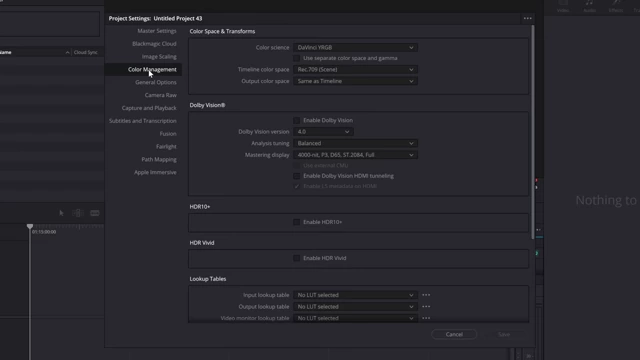This screenshot has height=360, width=640.
Task: Switch to Image Scaling settings
Action: pos(159,57)
